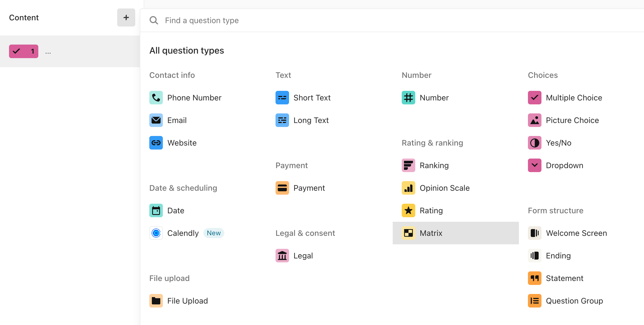This screenshot has width=644, height=325.
Task: Choose the Yes/No half-circle icon
Action: [x=535, y=143]
